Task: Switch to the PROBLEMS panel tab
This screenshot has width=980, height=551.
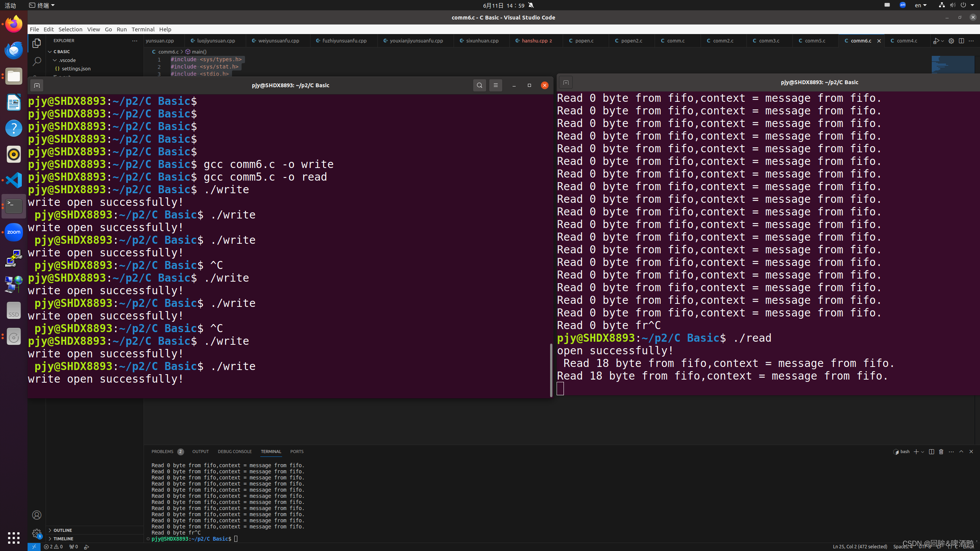Action: 167,452
